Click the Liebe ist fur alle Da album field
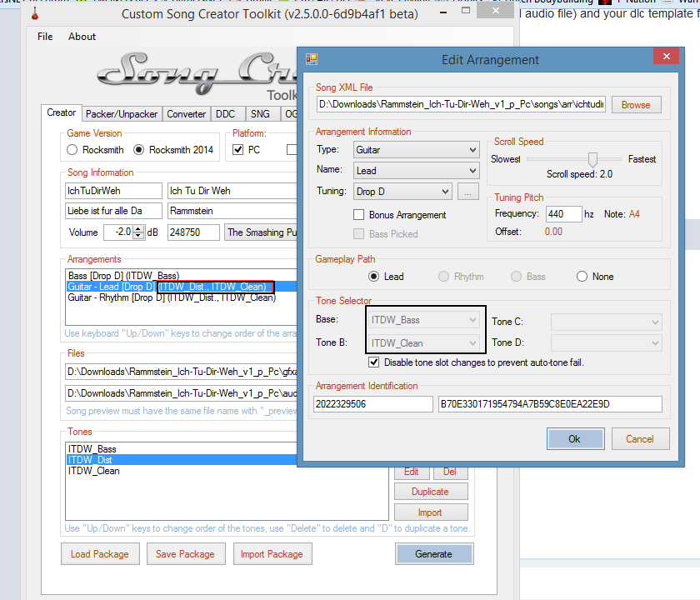 click(x=113, y=211)
